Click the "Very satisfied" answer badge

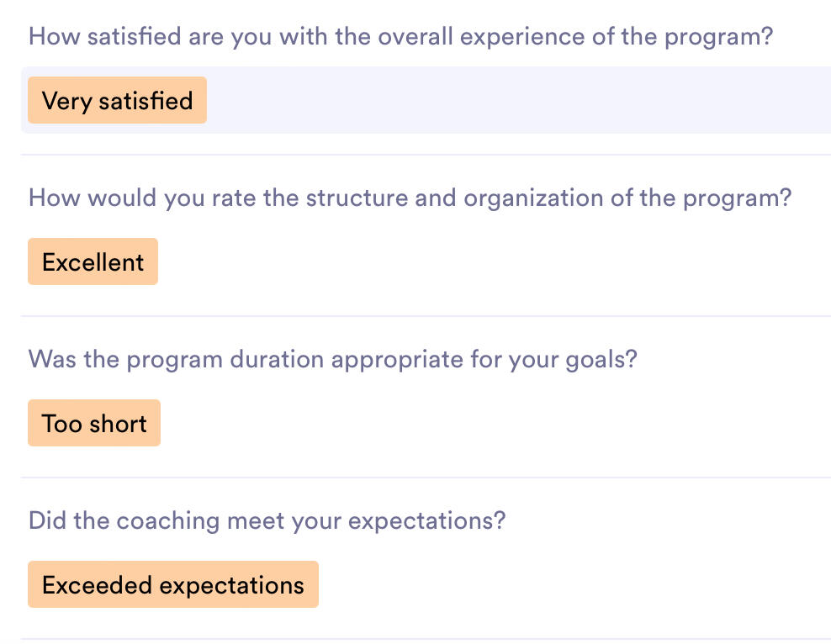pos(117,101)
